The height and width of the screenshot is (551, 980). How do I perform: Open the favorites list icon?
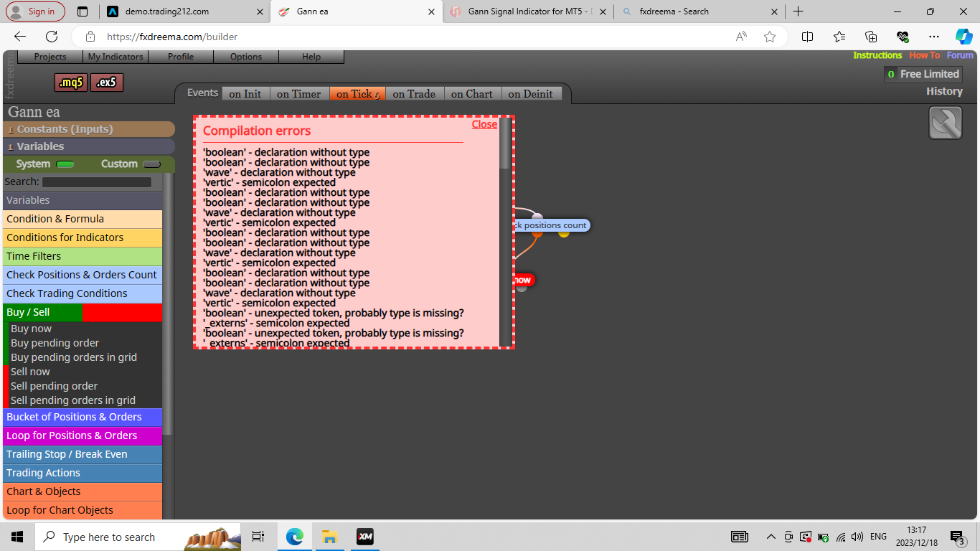pyautogui.click(x=839, y=37)
